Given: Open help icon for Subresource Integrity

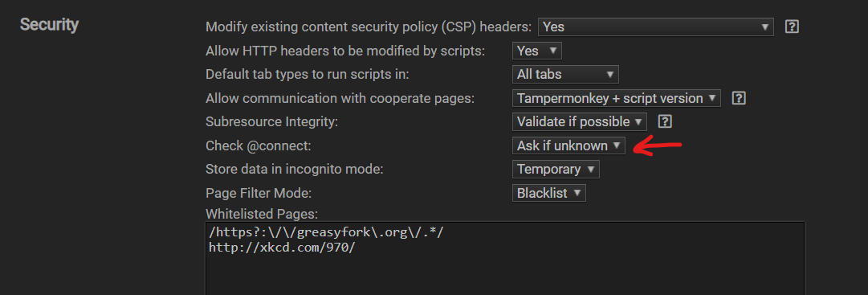Looking at the screenshot, I should coord(665,121).
